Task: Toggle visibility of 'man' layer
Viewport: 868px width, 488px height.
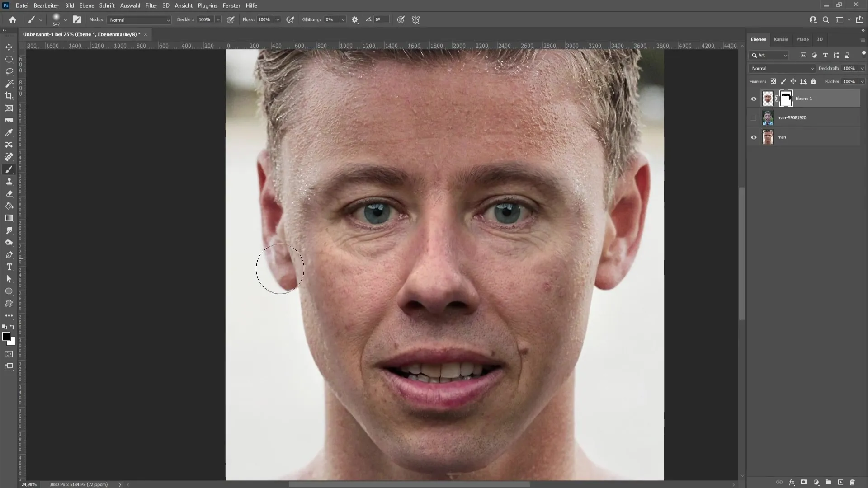Action: pyautogui.click(x=754, y=137)
